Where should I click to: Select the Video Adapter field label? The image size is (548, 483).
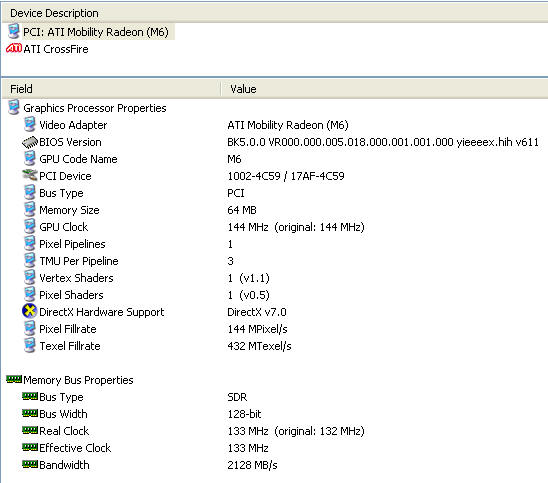[x=73, y=125]
